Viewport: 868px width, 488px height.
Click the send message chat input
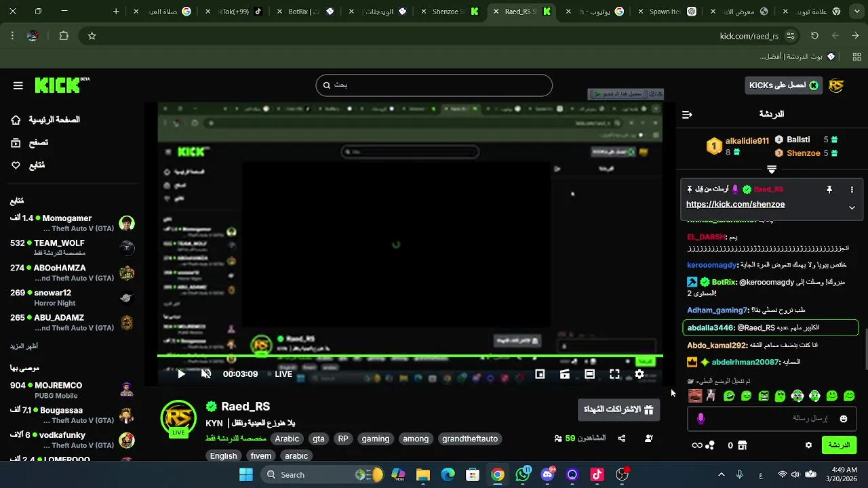(x=772, y=419)
